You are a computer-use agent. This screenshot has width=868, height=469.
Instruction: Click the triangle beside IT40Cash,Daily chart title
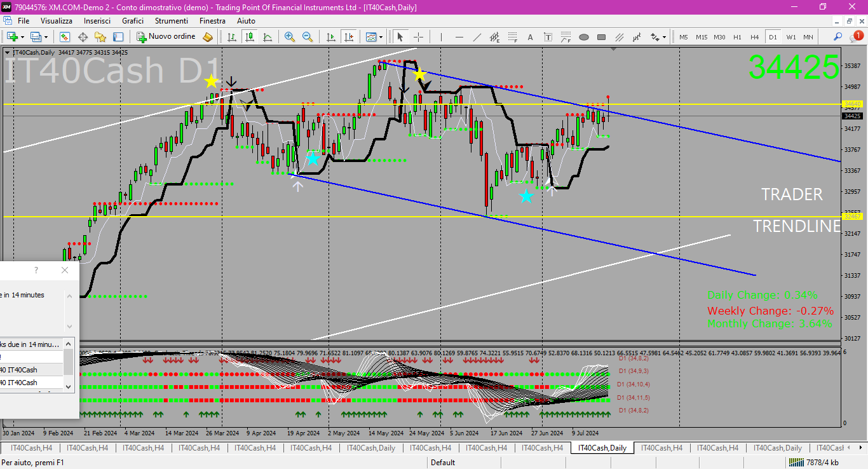tap(7, 52)
